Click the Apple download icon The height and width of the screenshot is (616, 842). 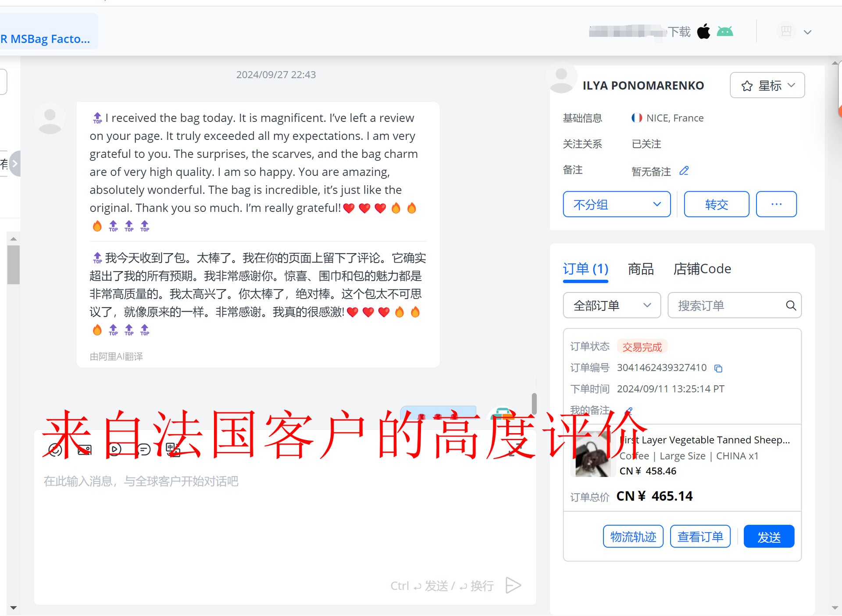click(x=704, y=31)
